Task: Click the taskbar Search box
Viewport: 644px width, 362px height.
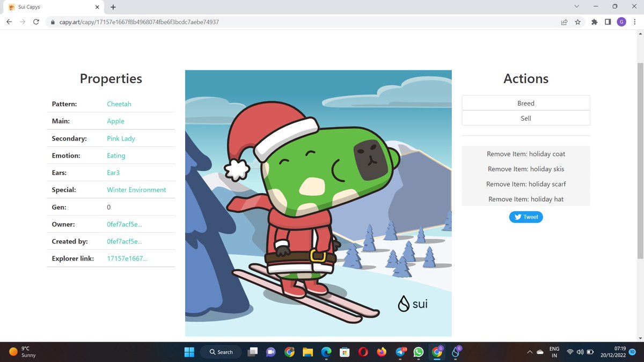Action: tap(220, 352)
